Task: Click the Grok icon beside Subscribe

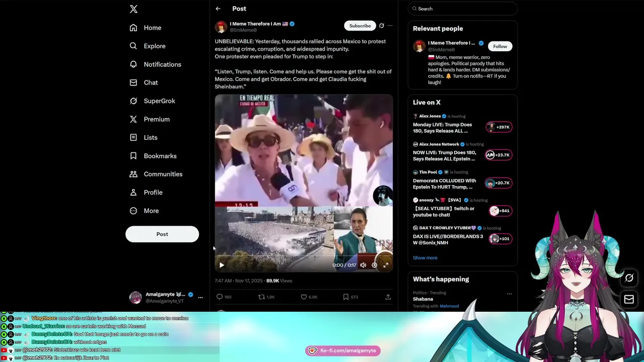Action: pos(381,26)
